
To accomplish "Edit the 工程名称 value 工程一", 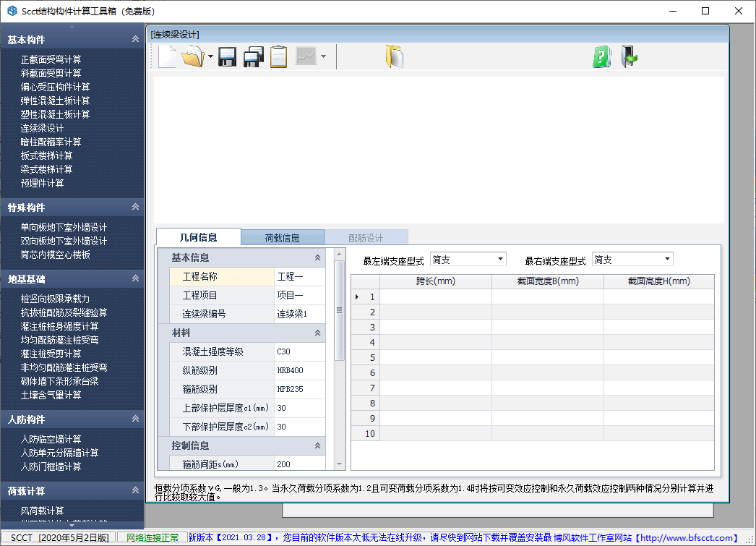I will click(x=299, y=276).
